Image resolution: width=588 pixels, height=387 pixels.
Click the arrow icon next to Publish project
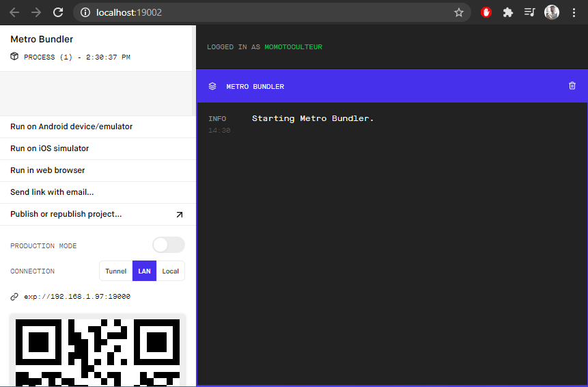[180, 215]
